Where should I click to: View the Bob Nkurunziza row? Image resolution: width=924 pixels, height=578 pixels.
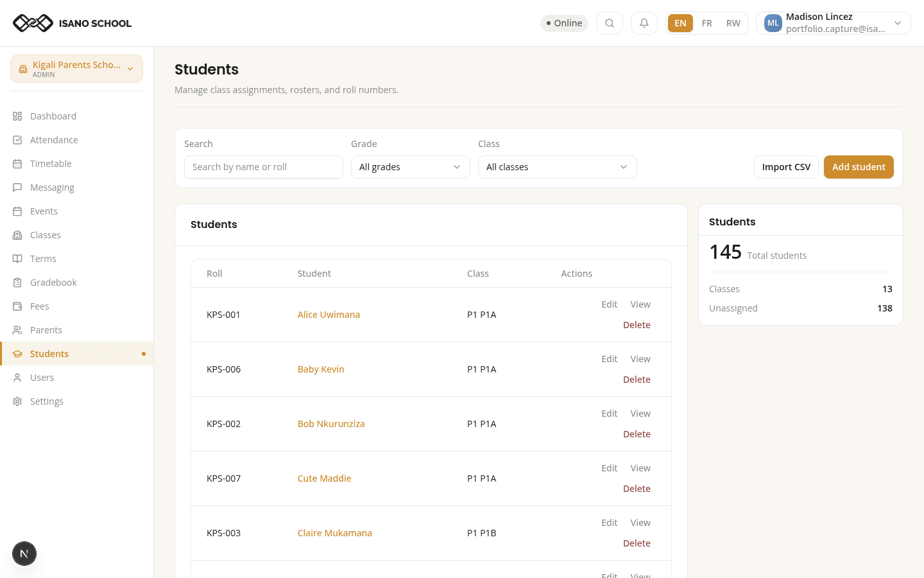pos(640,414)
